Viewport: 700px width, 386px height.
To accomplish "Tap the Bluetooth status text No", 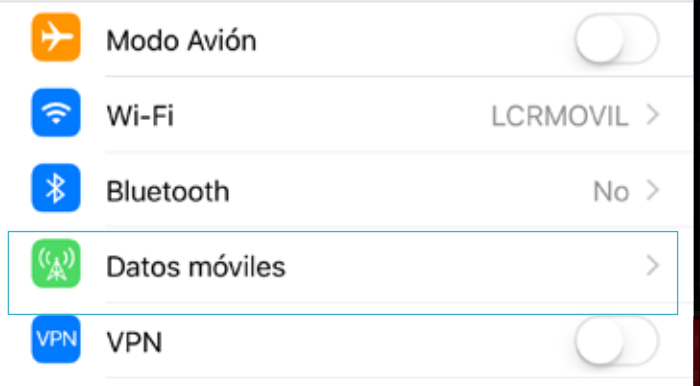I will pos(611,192).
